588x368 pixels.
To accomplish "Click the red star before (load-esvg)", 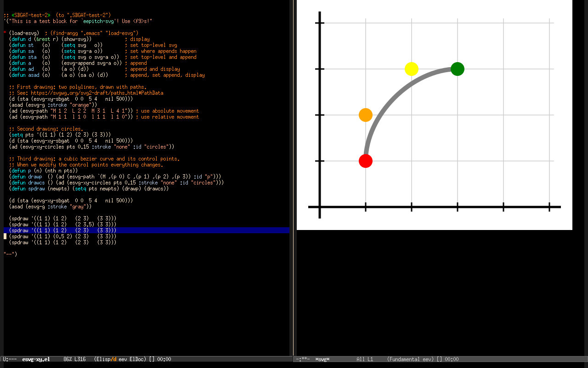I will coord(5,33).
